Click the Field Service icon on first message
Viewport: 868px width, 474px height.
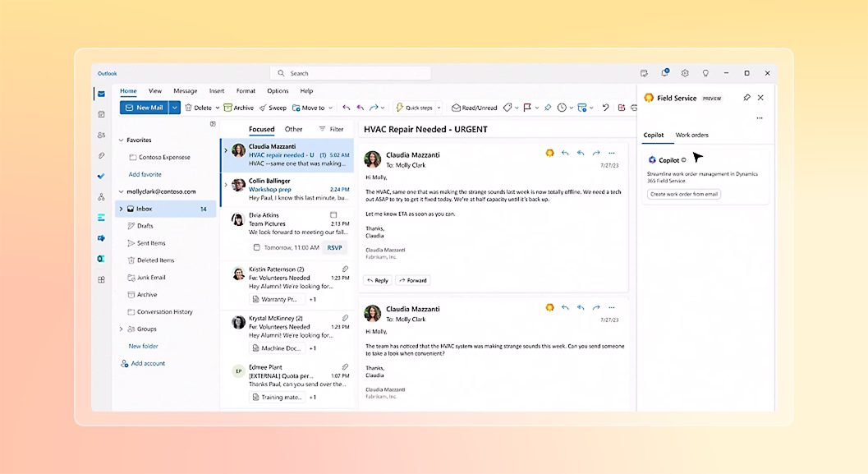click(x=549, y=153)
